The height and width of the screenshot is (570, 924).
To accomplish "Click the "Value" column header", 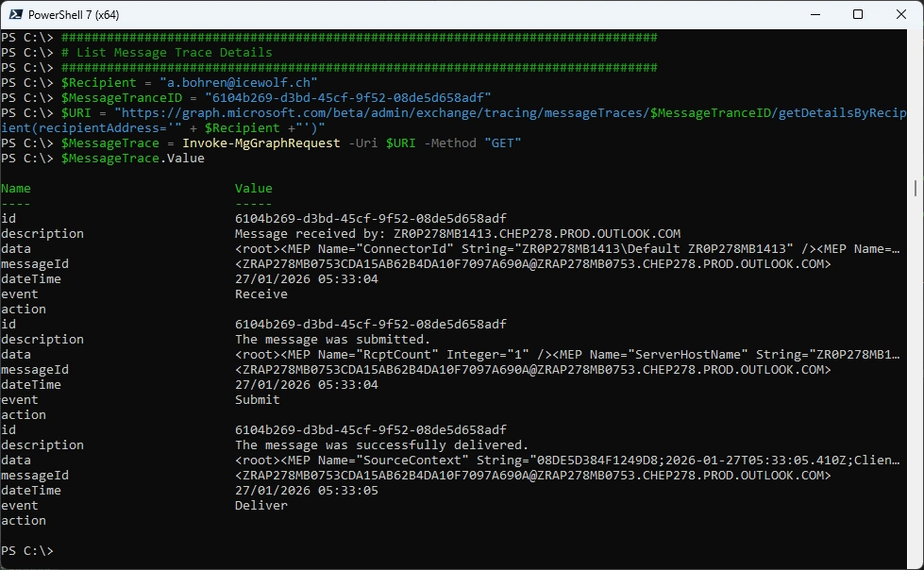I will pyautogui.click(x=253, y=188).
